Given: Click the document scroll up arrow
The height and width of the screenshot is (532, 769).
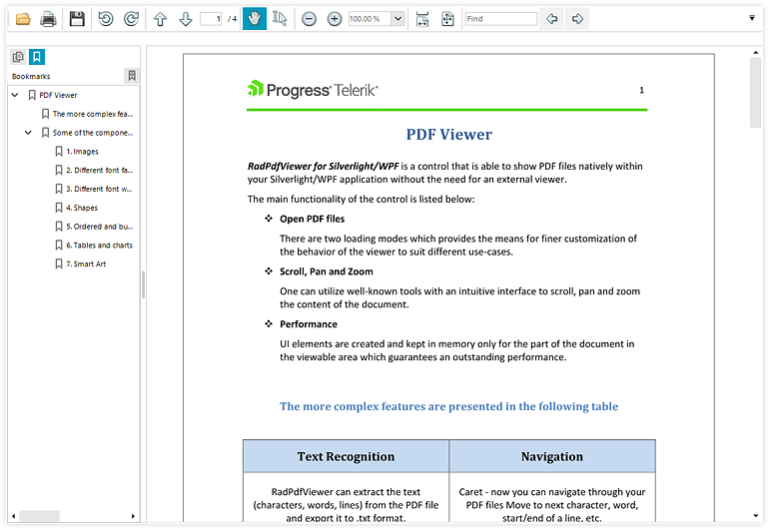Looking at the screenshot, I should [x=755, y=53].
